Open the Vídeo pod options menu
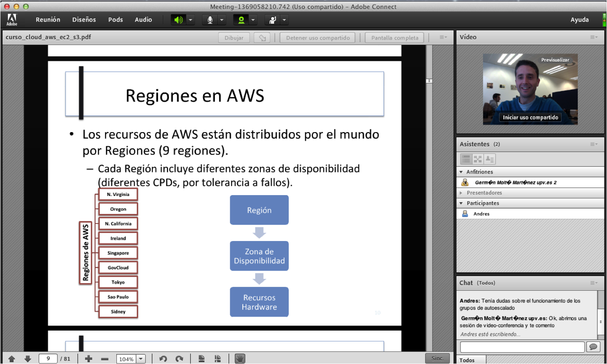The image size is (607, 364). pos(594,37)
